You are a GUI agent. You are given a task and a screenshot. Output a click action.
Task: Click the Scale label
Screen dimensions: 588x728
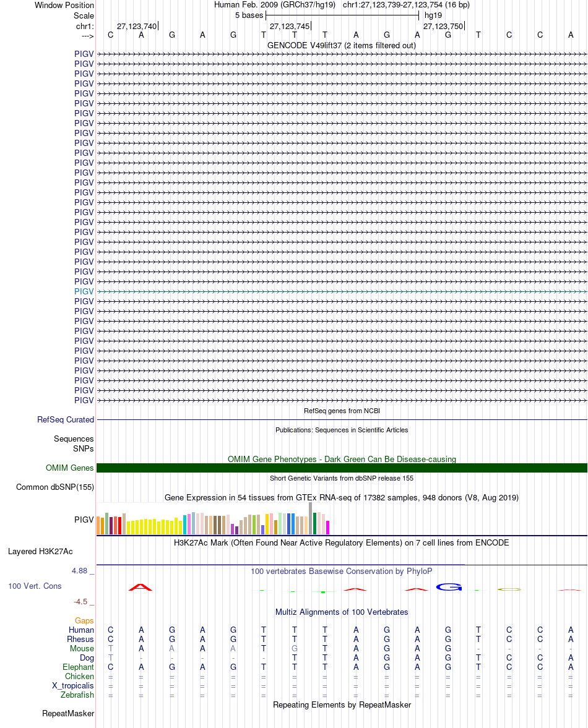84,16
